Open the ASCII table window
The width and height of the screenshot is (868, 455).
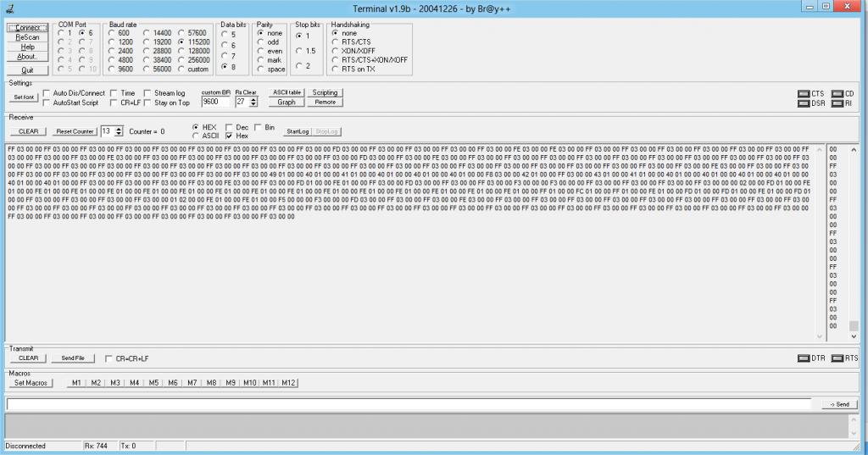[x=287, y=92]
